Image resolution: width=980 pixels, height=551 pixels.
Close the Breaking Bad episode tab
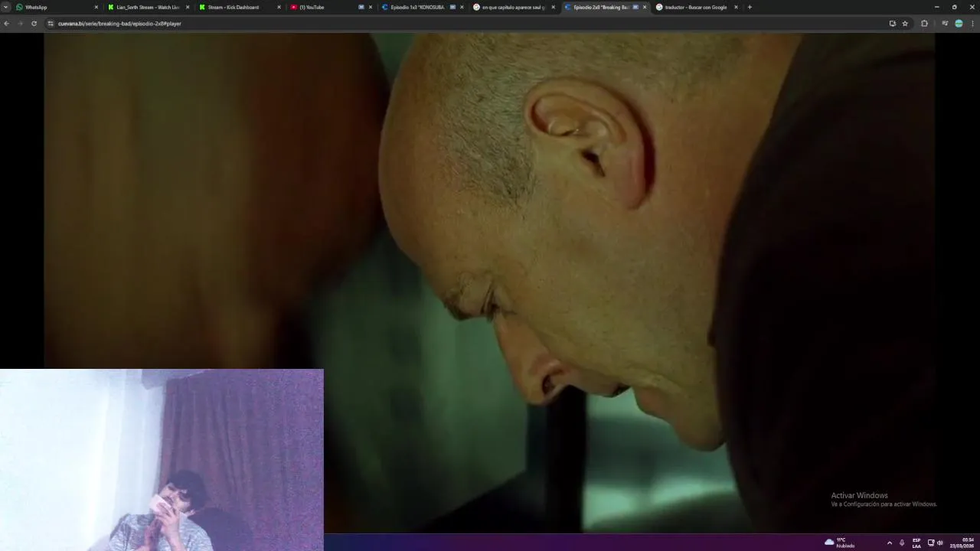pyautogui.click(x=645, y=7)
